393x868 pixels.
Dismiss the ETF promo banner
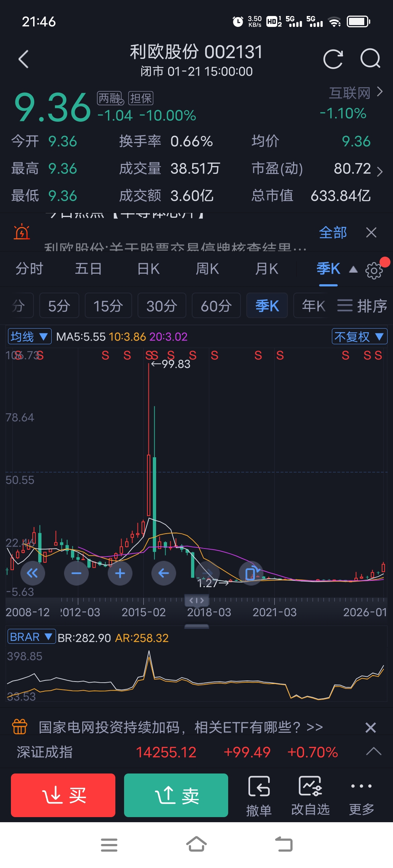coord(370,728)
